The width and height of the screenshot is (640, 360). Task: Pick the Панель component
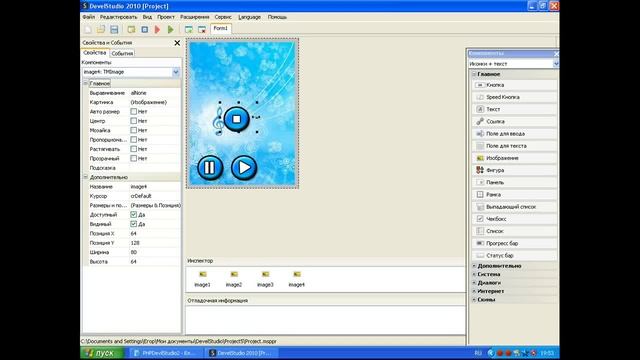[514, 182]
